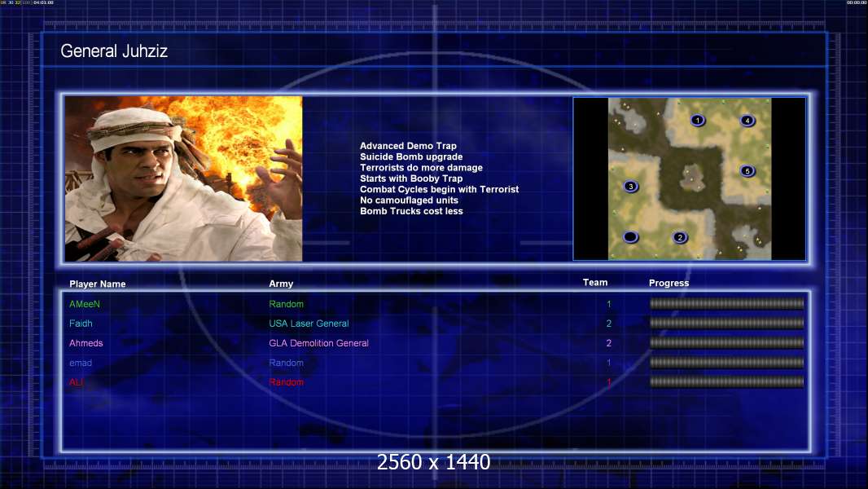Viewport: 868px width, 489px height.
Task: Click start position marker 4 on the map
Action: click(x=747, y=120)
